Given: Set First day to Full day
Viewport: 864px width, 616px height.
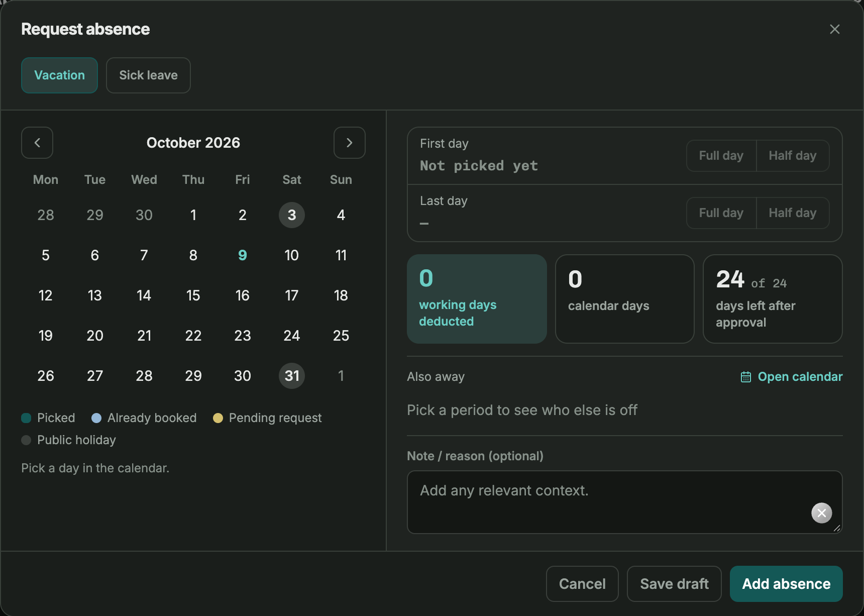Looking at the screenshot, I should [x=721, y=156].
